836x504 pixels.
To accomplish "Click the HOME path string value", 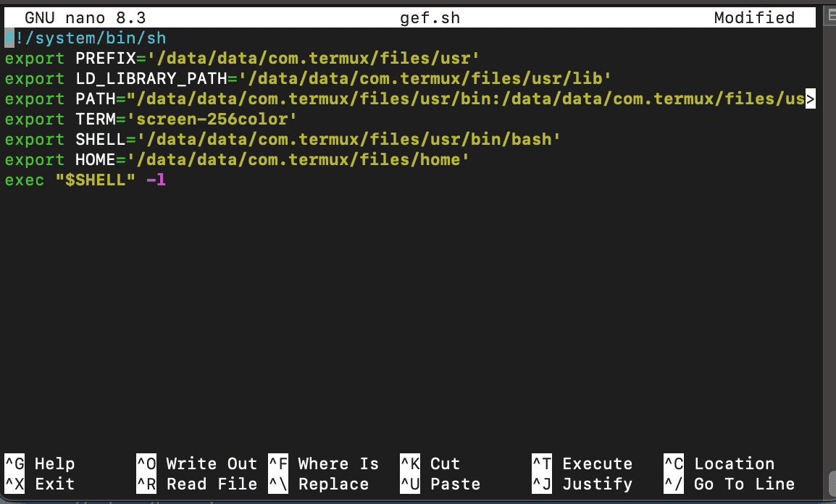I will click(298, 159).
